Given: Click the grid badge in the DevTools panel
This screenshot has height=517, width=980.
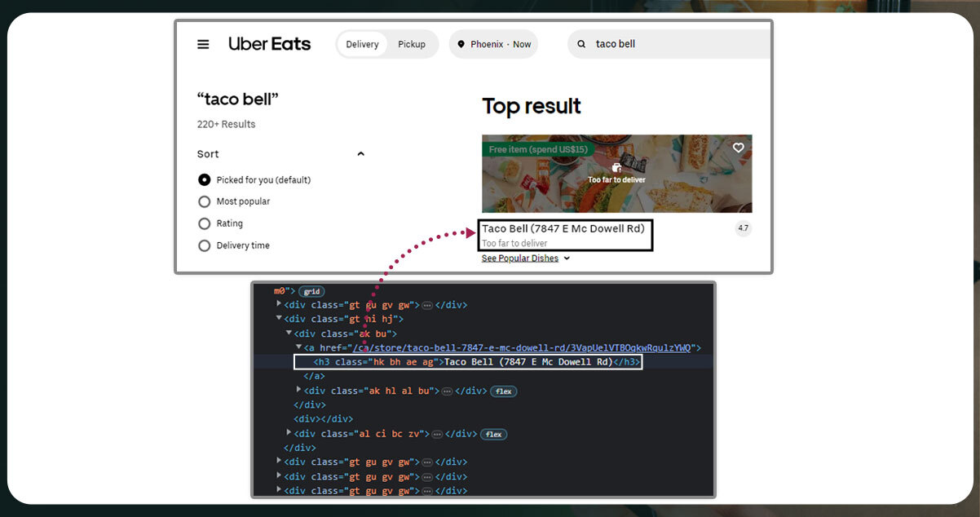Looking at the screenshot, I should 311,291.
